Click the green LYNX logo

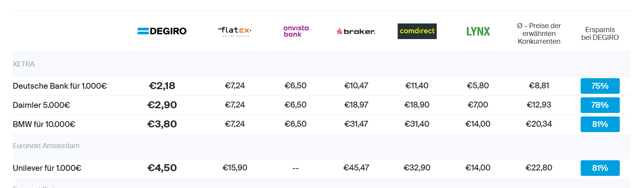478,31
